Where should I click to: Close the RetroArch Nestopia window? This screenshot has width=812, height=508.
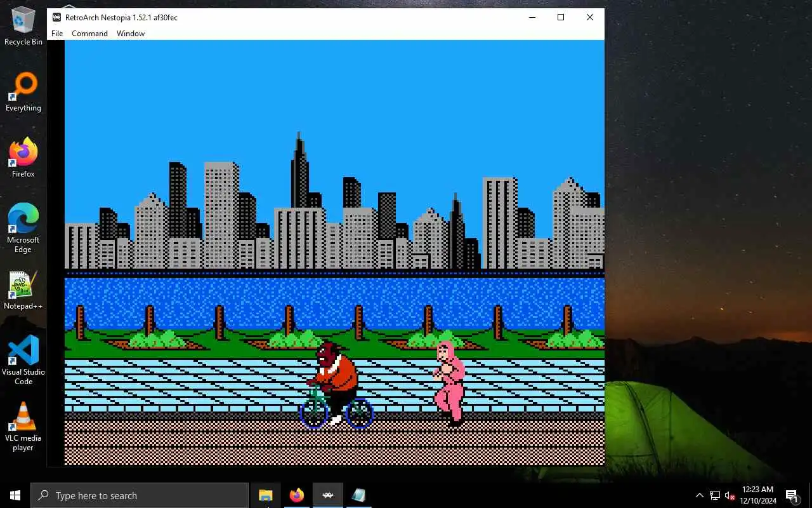tap(590, 17)
